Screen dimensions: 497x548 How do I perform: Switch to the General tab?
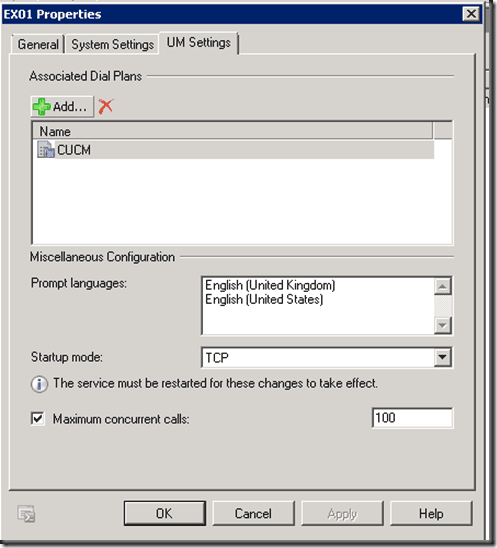pyautogui.click(x=38, y=44)
